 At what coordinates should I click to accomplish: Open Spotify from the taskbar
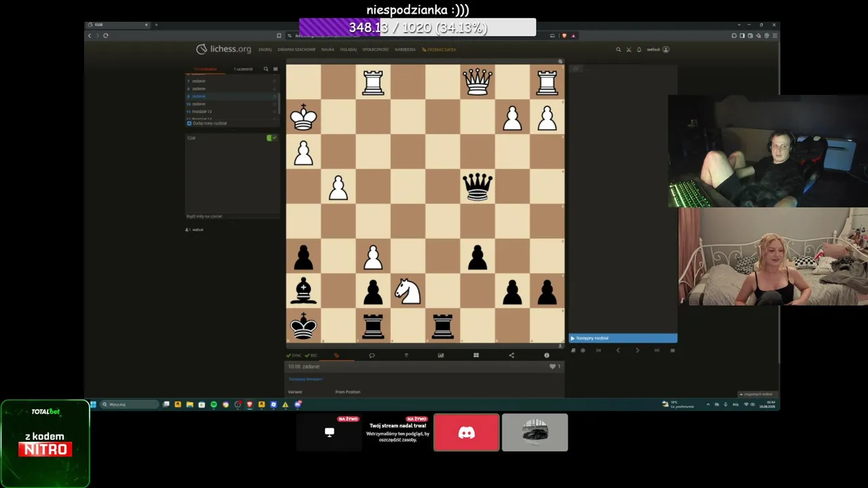point(214,405)
